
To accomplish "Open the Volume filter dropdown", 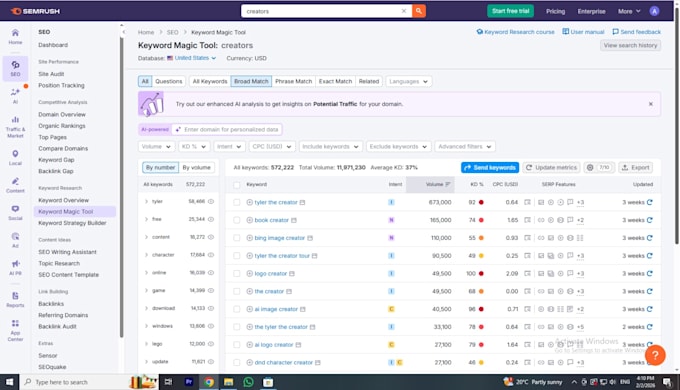I will (157, 147).
